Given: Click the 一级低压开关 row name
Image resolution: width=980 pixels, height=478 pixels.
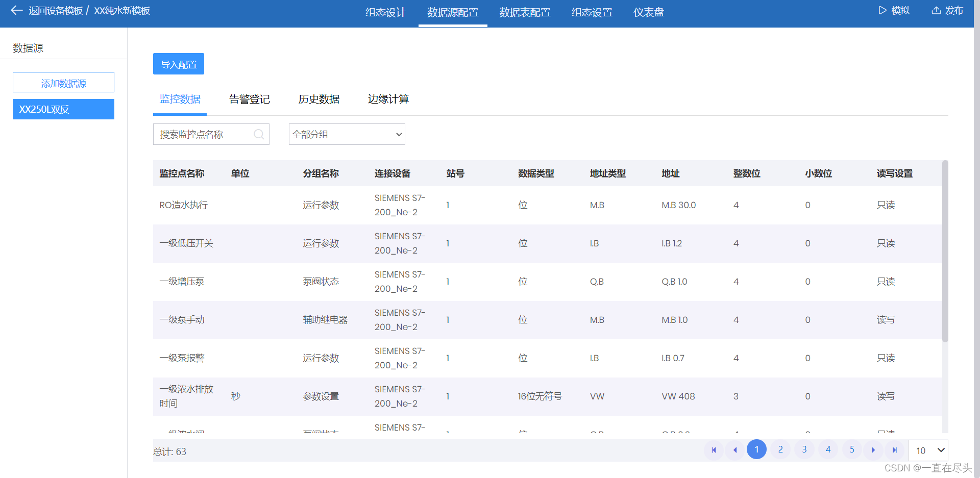Looking at the screenshot, I should [186, 243].
